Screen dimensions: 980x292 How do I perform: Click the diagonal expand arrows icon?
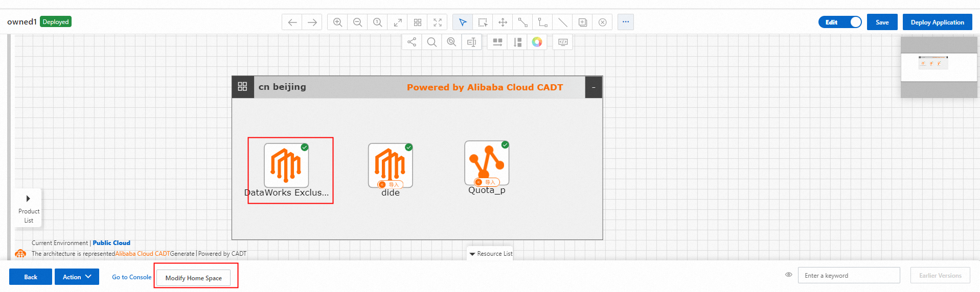tap(397, 22)
